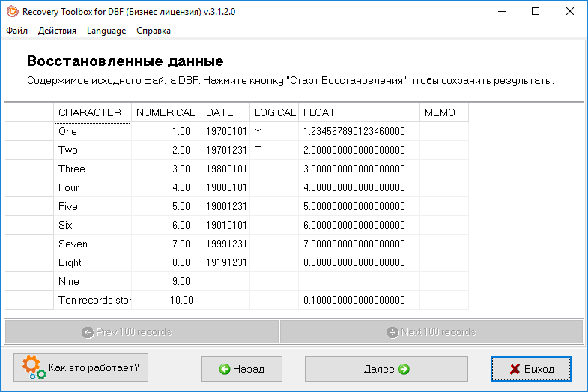Select the cell containing 'Two'

click(93, 150)
